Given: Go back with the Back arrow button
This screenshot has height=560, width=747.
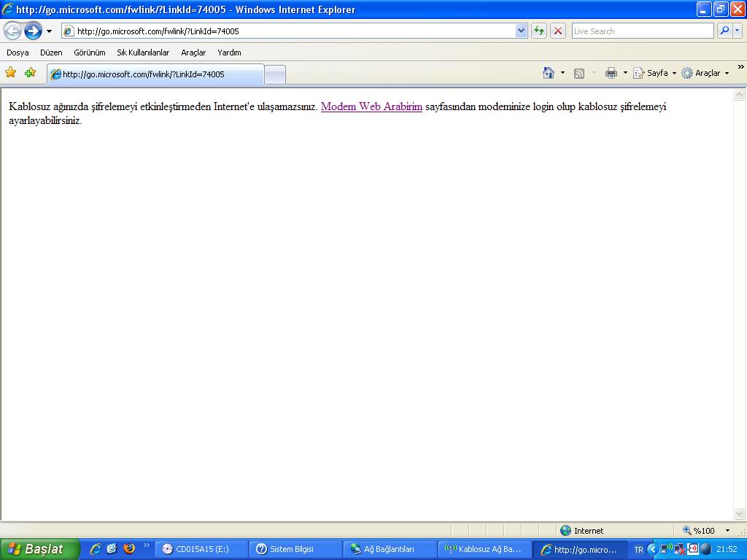Looking at the screenshot, I should pos(13,31).
